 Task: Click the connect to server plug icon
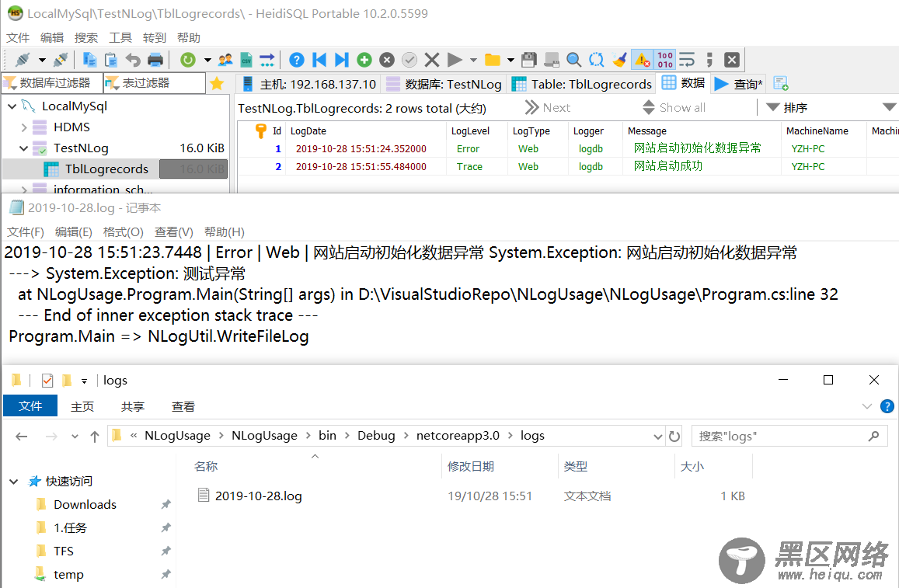pyautogui.click(x=23, y=60)
